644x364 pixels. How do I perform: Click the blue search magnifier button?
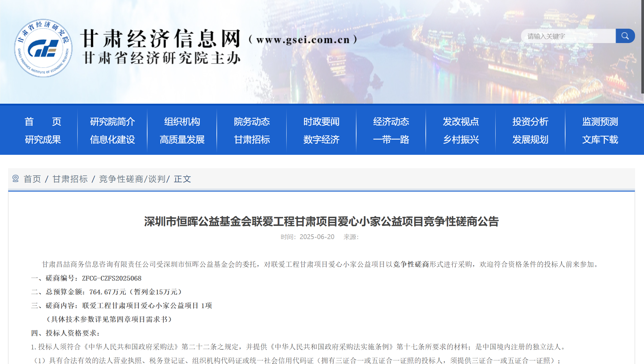tap(625, 36)
